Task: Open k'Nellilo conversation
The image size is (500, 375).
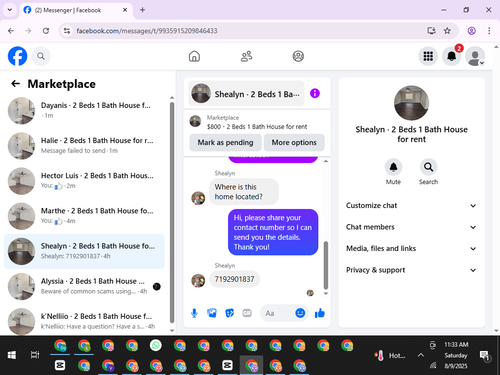Action: point(84,321)
